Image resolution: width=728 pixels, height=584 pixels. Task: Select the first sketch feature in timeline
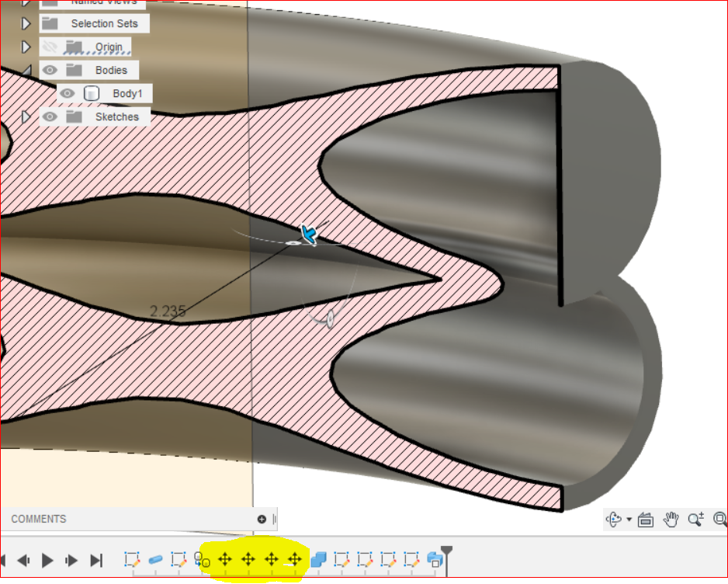tap(132, 559)
